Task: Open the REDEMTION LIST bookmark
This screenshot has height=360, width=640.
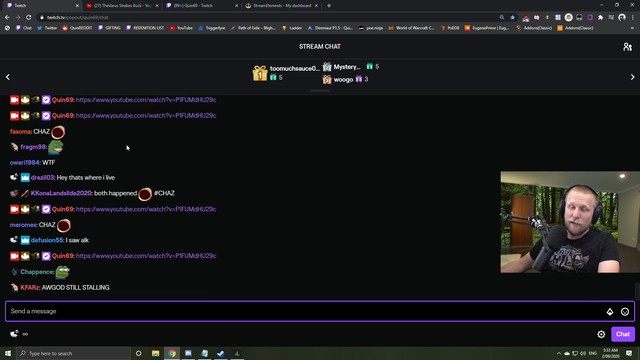Action: tap(145, 28)
